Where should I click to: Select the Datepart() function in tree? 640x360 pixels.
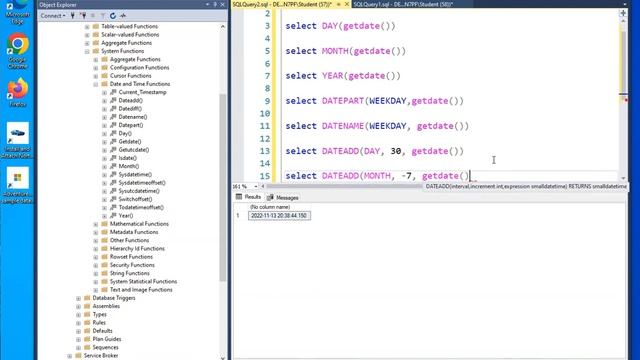131,125
